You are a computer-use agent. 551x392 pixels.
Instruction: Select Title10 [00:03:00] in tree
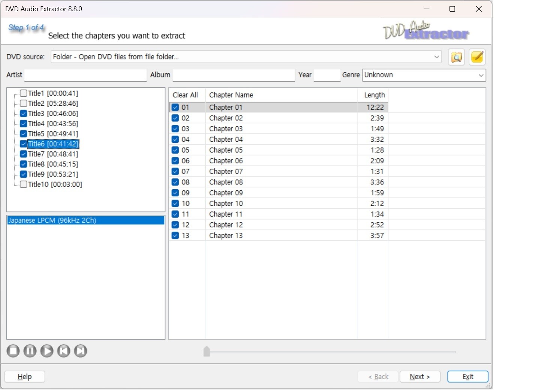point(55,184)
